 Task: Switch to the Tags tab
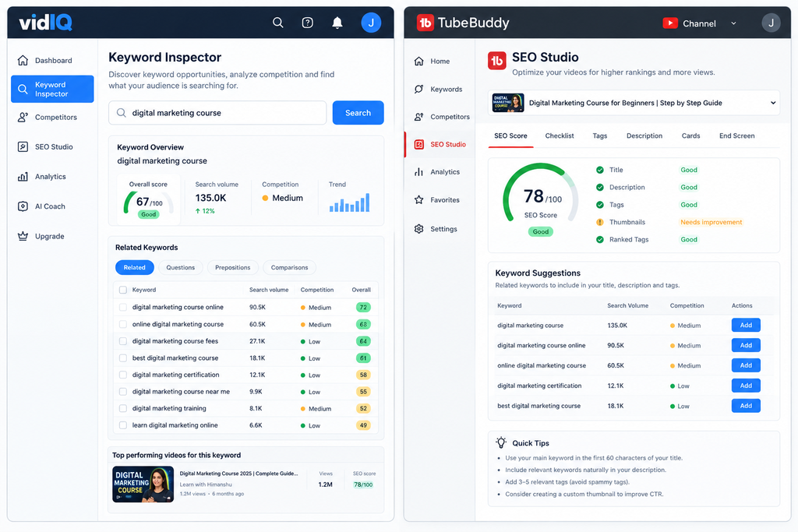coord(600,136)
